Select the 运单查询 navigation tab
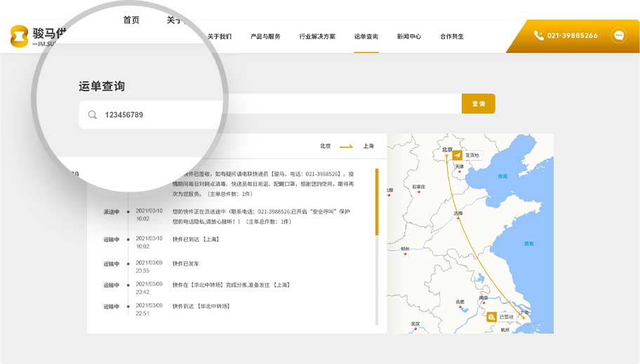 click(x=366, y=36)
